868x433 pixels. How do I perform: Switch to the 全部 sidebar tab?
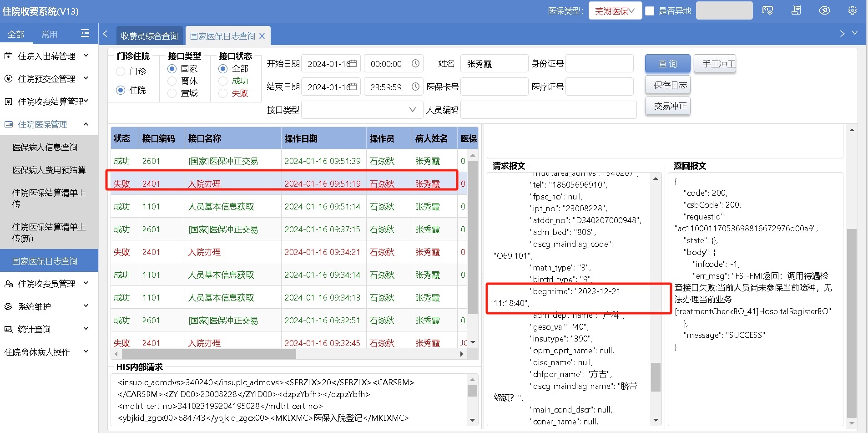pos(16,34)
